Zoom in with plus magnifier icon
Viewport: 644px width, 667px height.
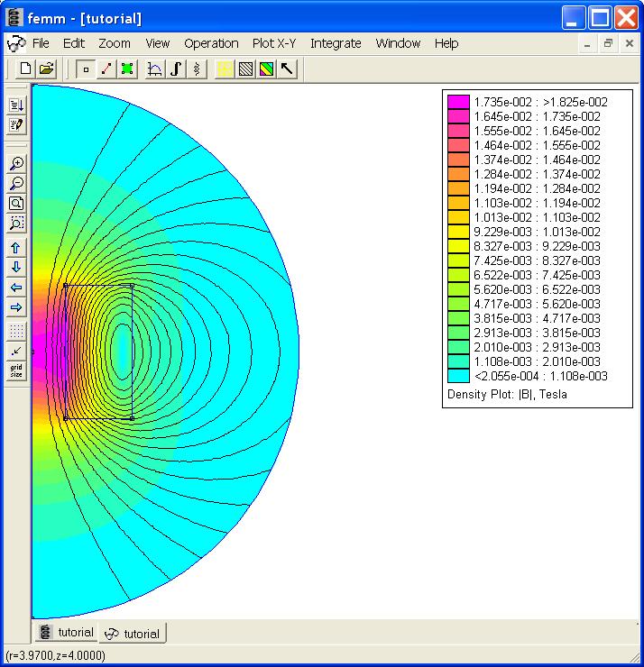point(16,164)
